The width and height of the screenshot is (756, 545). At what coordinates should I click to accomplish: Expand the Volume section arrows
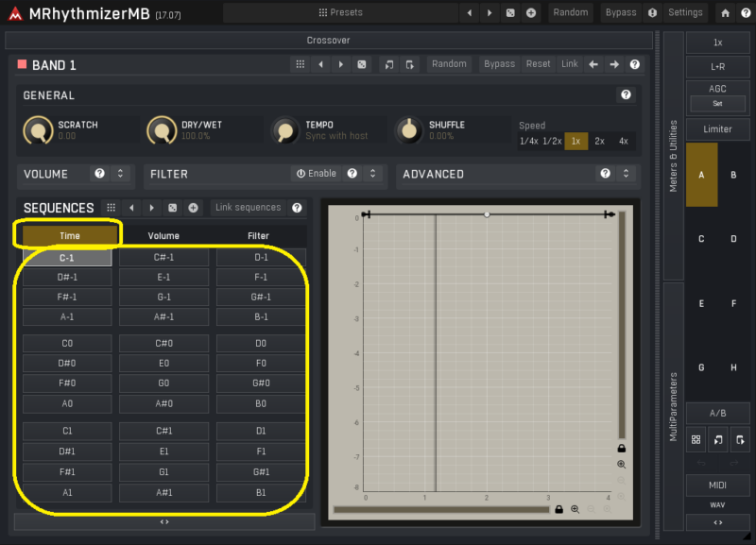pyautogui.click(x=120, y=174)
